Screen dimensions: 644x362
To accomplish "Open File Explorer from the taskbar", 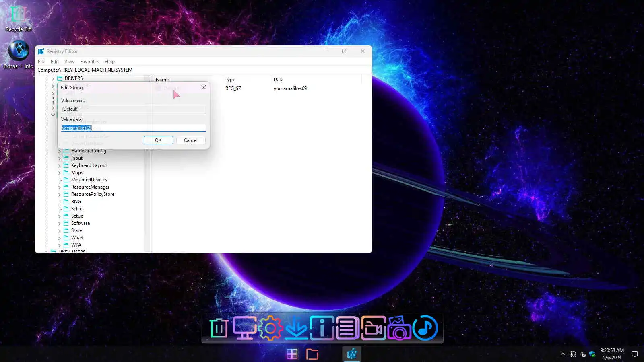I will click(312, 354).
